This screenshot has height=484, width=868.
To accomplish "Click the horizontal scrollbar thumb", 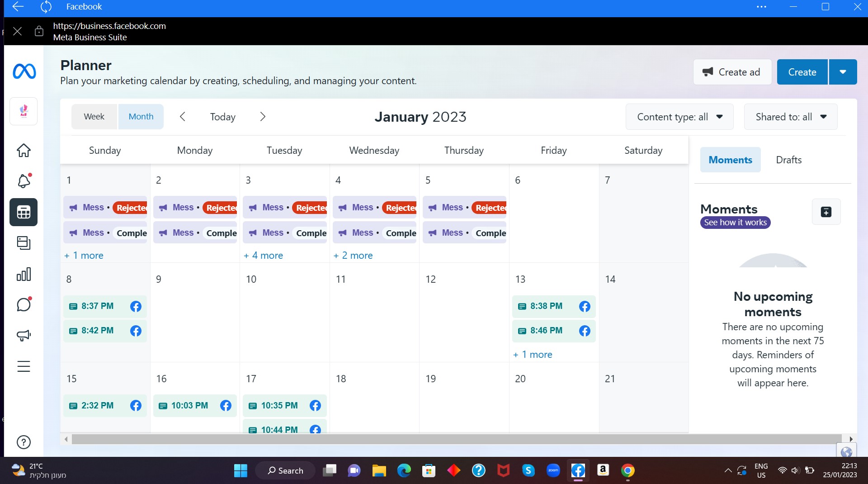I will point(457,439).
